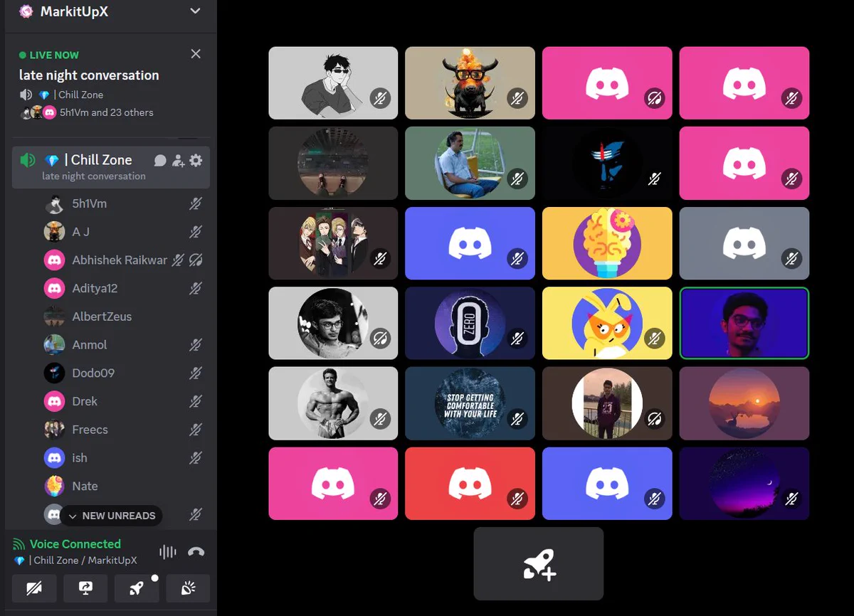Open the brain lightbulb avatar tile

[607, 243]
